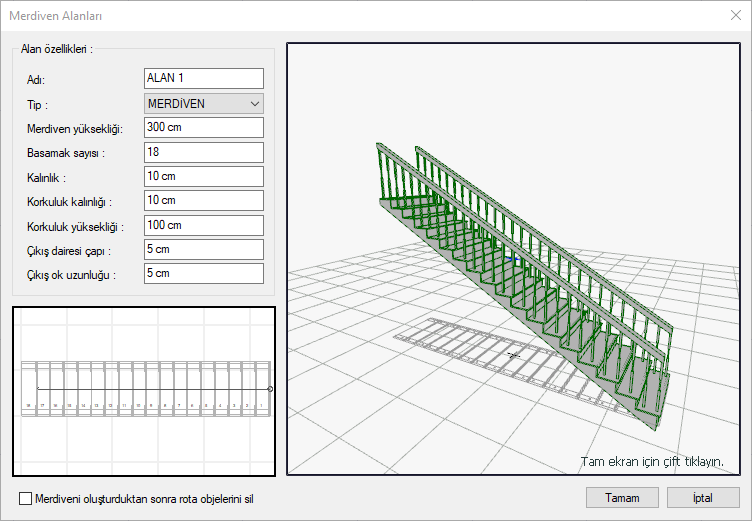Click the Merdiven Alanları title bar text
752x521 pixels.
55,15
